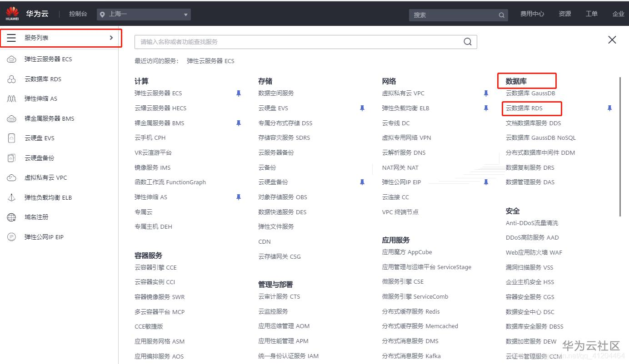Unpin 弹性负载均衡 ELB in the 网络 list

(486, 108)
